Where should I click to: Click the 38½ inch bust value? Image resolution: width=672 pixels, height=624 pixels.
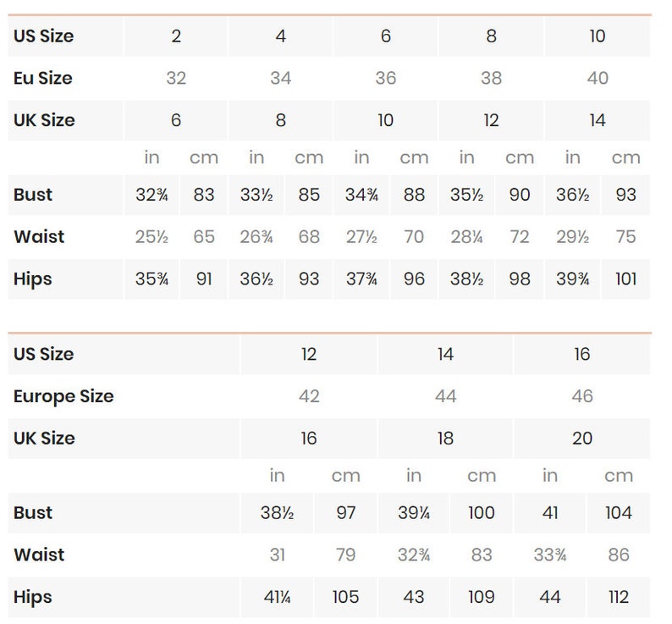[277, 513]
